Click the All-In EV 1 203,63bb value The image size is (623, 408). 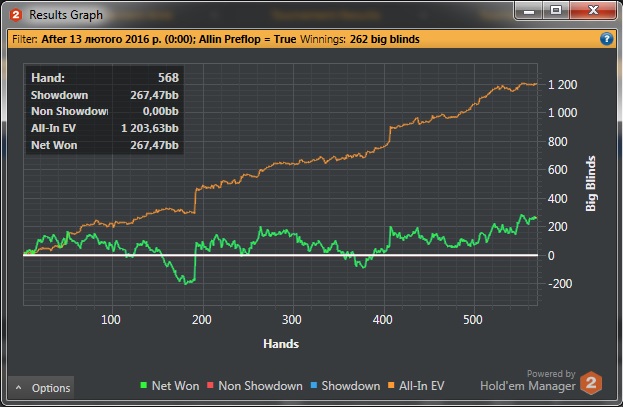150,128
